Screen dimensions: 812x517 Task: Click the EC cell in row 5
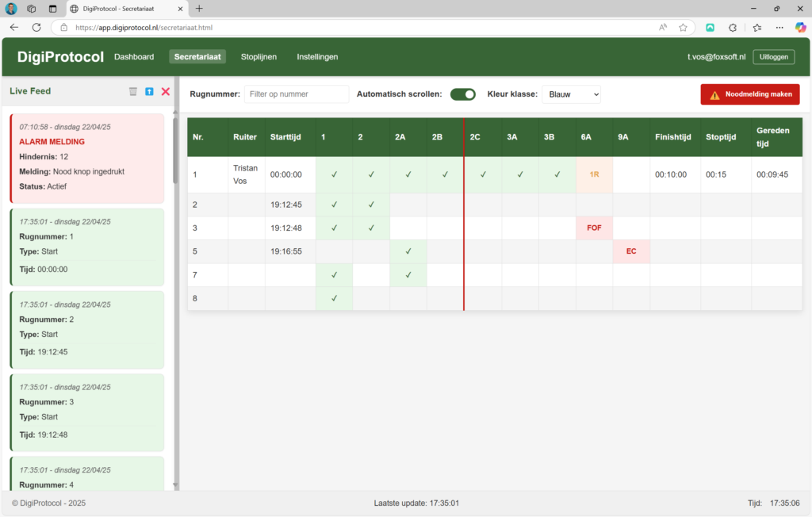(631, 251)
